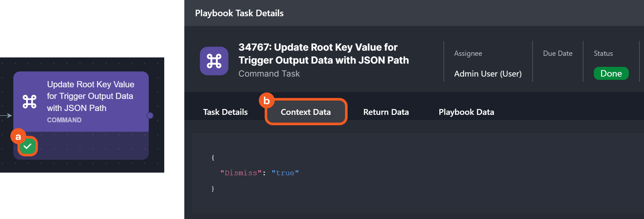Switch to the Context Data tab
The image size is (644, 219).
(305, 112)
